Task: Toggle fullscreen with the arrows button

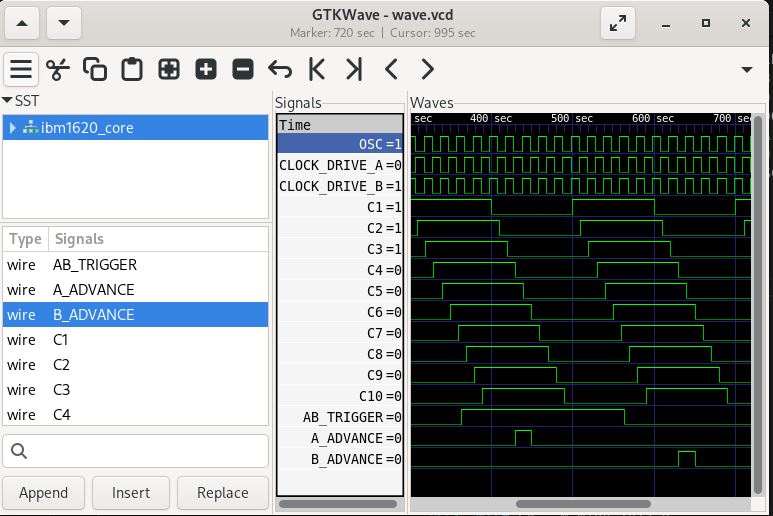Action: (618, 23)
